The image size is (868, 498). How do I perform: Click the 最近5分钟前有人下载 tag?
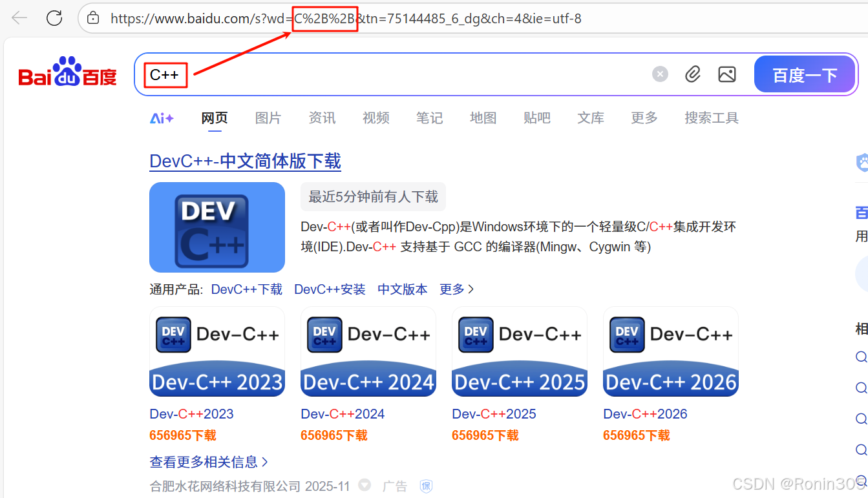pyautogui.click(x=373, y=196)
